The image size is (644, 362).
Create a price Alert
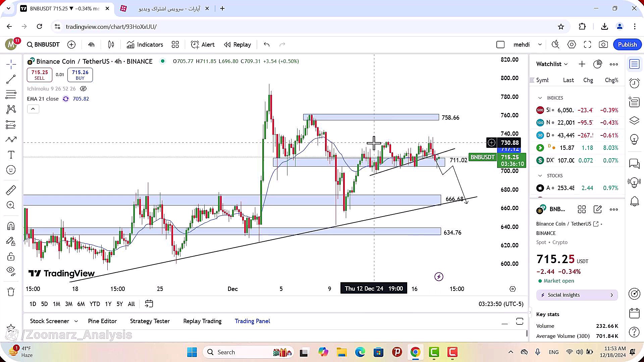click(203, 45)
